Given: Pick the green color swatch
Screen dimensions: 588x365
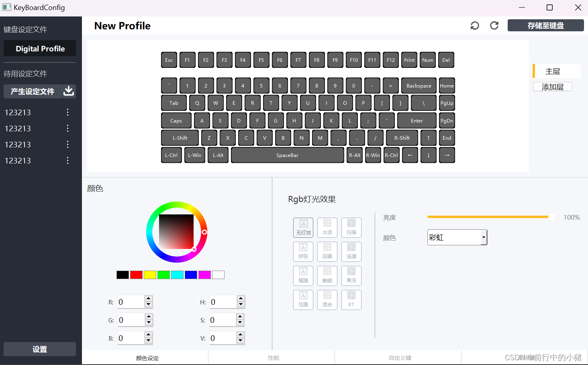Looking at the screenshot, I should [163, 275].
